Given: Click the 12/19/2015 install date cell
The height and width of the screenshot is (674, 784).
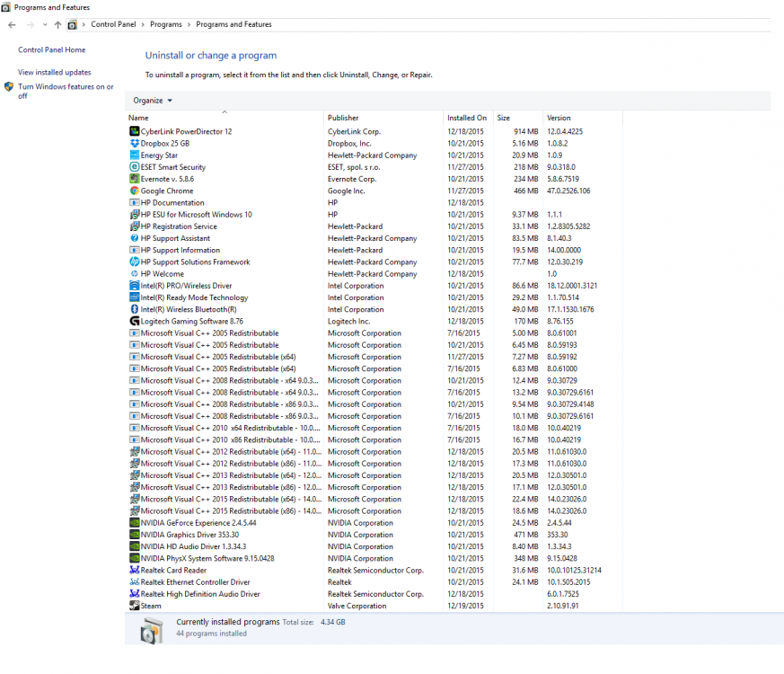Looking at the screenshot, I should [465, 606].
